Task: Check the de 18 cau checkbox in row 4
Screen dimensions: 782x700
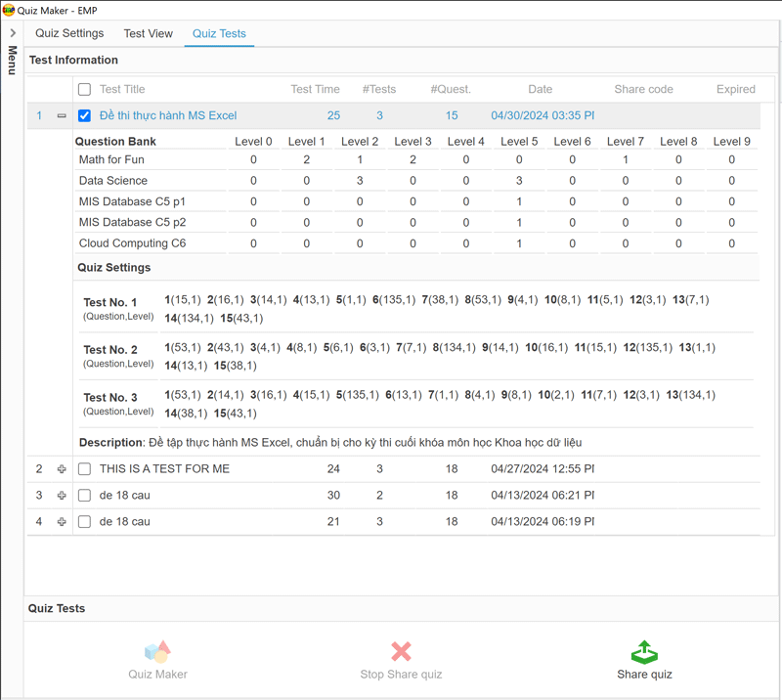Action: coord(84,522)
